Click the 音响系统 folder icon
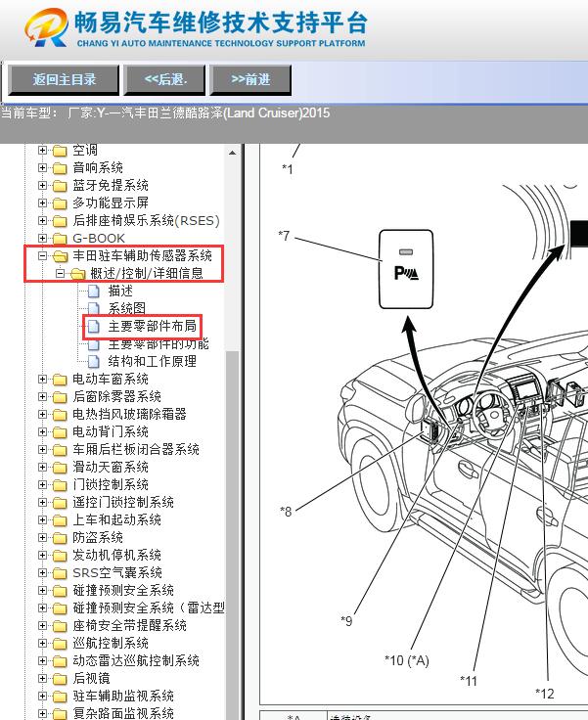The image size is (588, 720). tap(60, 168)
